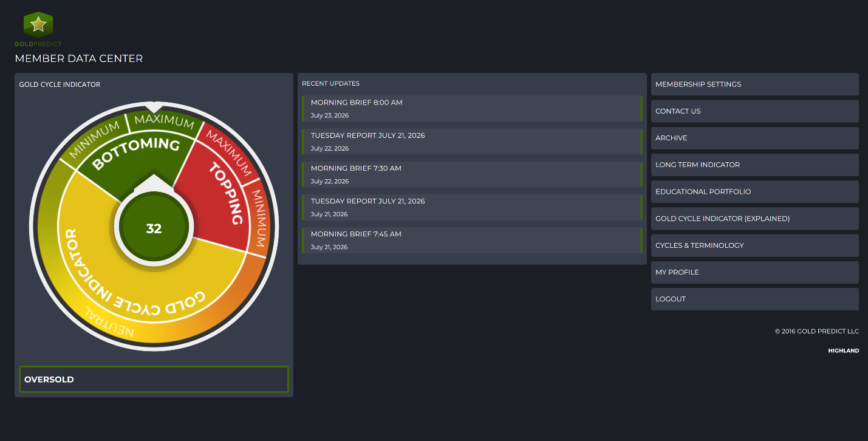Click the Logout button
The height and width of the screenshot is (441, 868).
[755, 299]
